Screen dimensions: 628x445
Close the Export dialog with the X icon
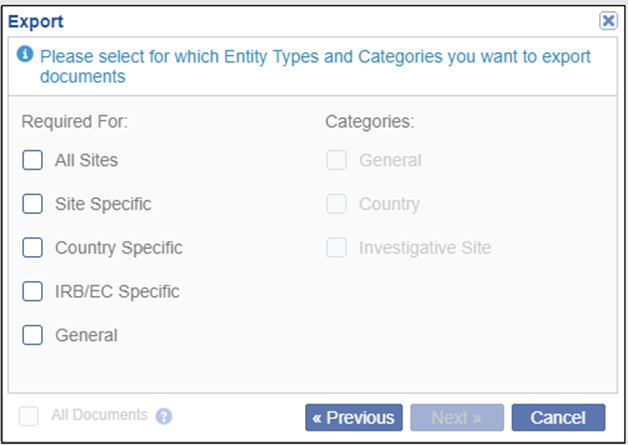[x=607, y=20]
